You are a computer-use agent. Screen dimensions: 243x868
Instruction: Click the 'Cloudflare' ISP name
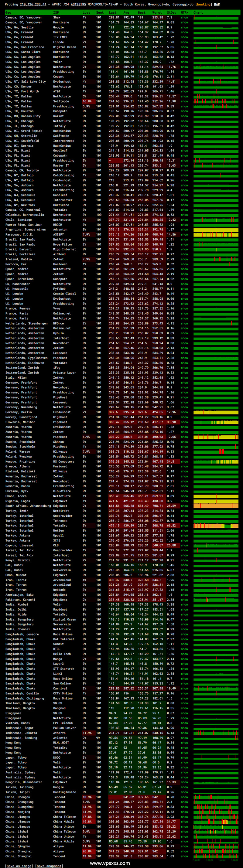[x=62, y=491]
